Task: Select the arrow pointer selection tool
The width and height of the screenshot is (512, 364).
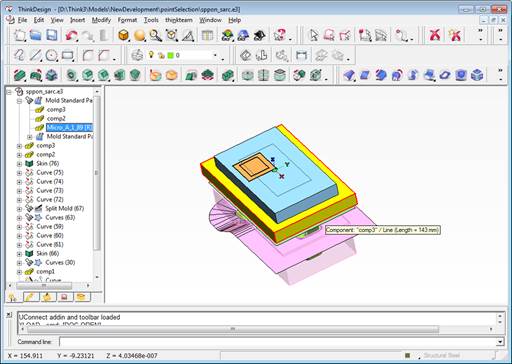Action: click(313, 35)
